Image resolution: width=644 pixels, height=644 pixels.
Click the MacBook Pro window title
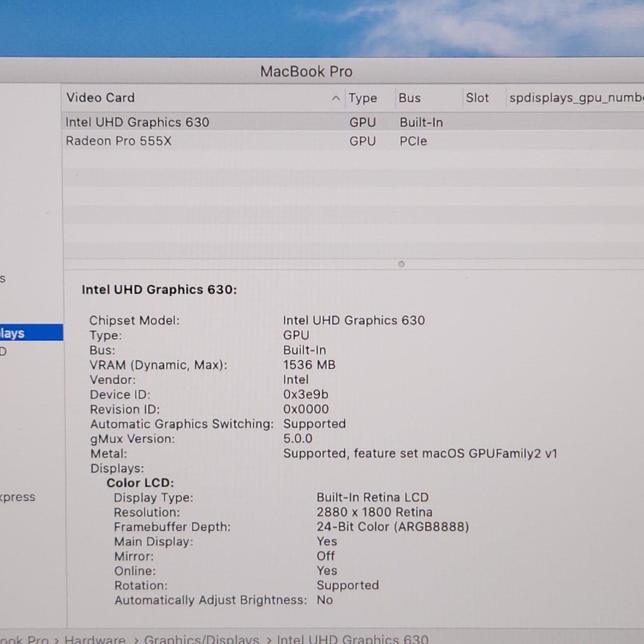point(306,71)
